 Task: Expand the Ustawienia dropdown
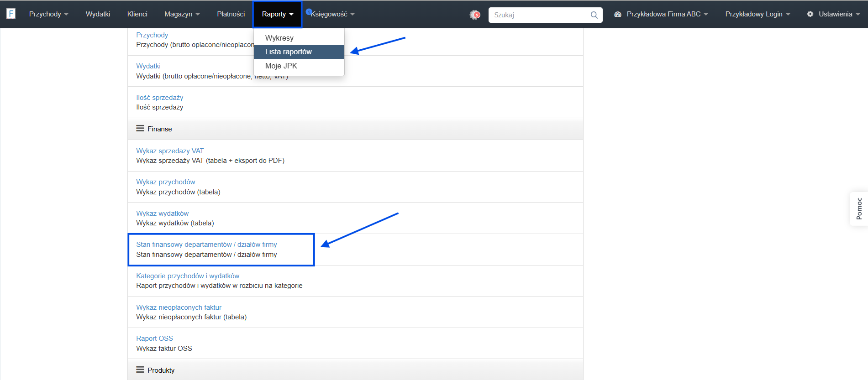pyautogui.click(x=833, y=14)
